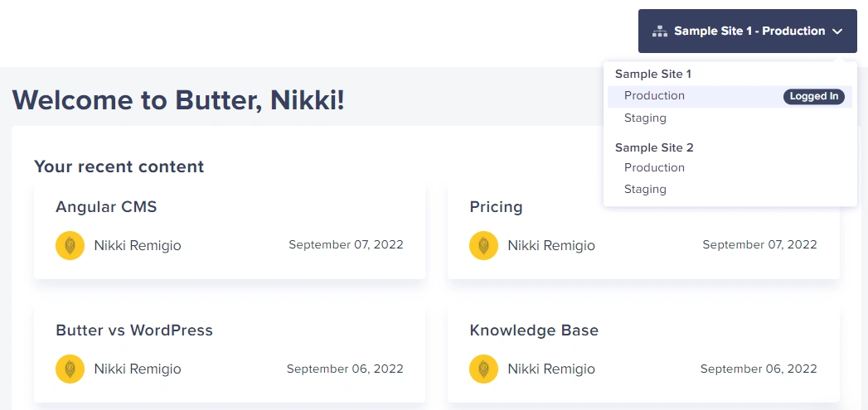
Task: Click Nikki Remigio avatar on Pricing card
Action: [x=483, y=246]
